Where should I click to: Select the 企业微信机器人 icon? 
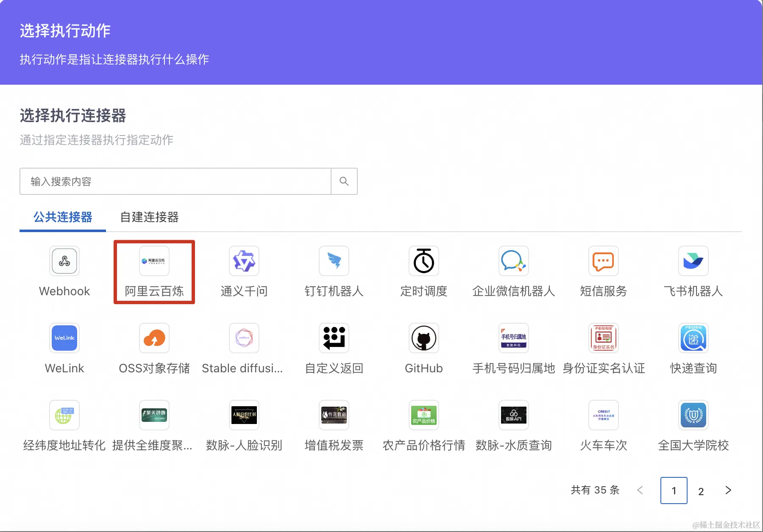pyautogui.click(x=514, y=261)
